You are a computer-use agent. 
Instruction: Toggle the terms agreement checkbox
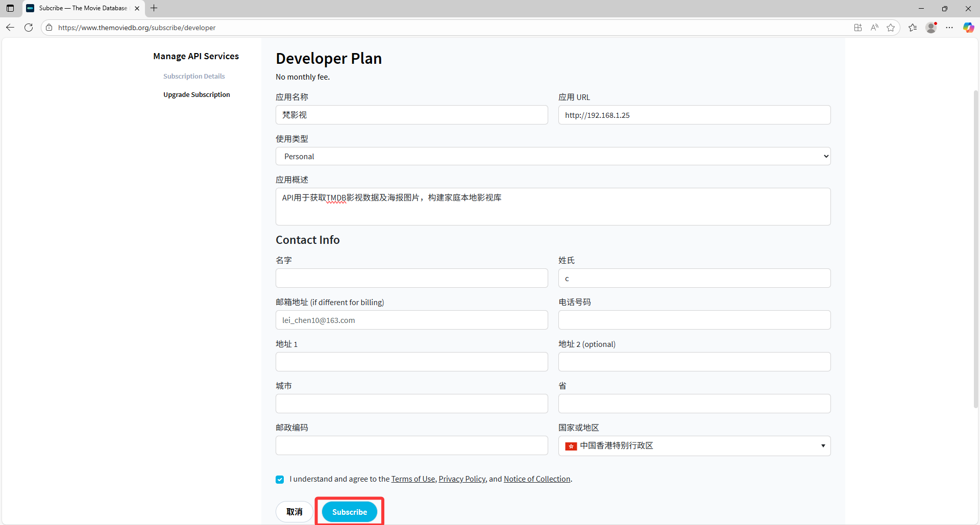pos(280,479)
